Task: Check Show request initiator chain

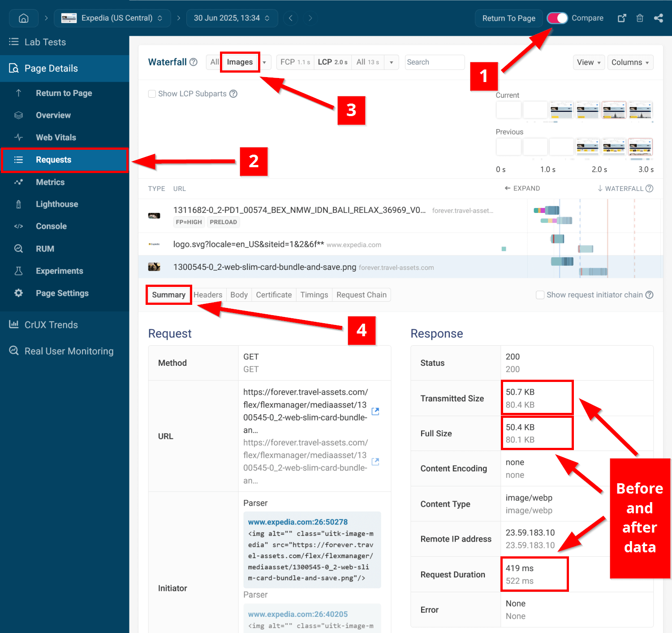Action: click(x=540, y=295)
